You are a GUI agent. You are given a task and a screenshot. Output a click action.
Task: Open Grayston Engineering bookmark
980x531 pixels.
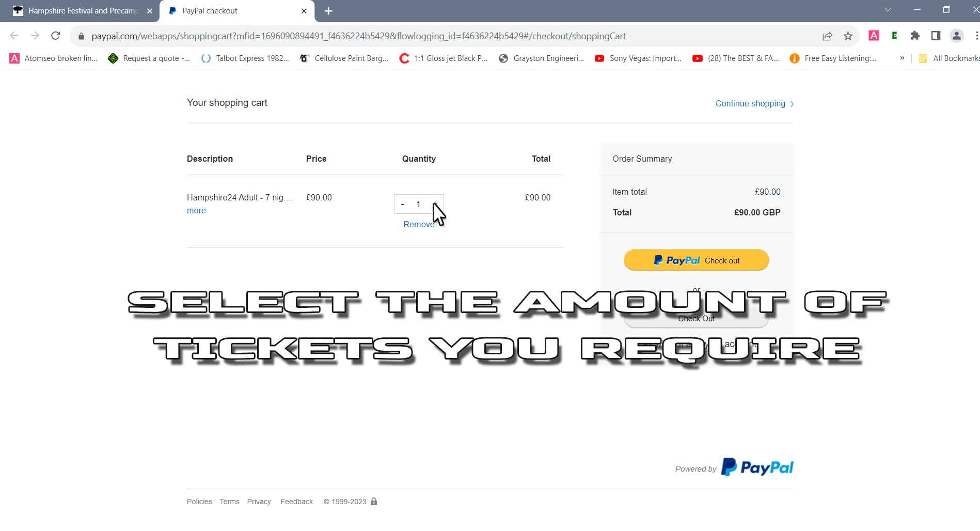541,58
